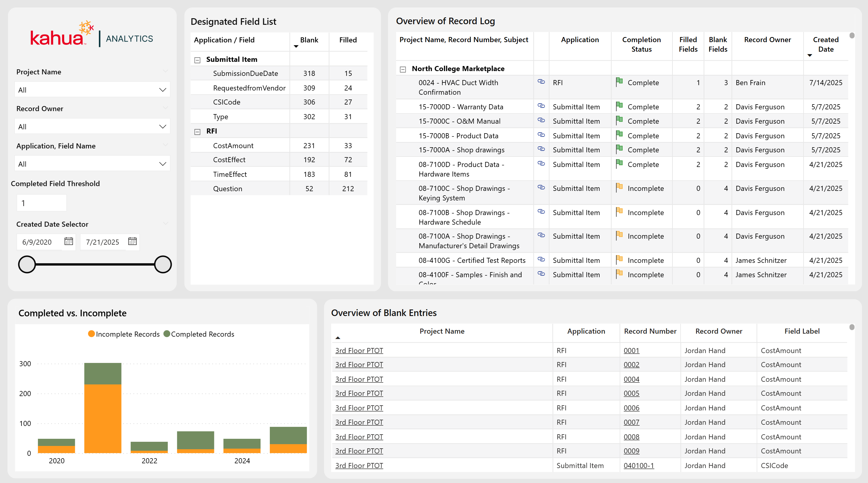Open record 040100-1 link
This screenshot has height=483, width=868.
pos(638,465)
